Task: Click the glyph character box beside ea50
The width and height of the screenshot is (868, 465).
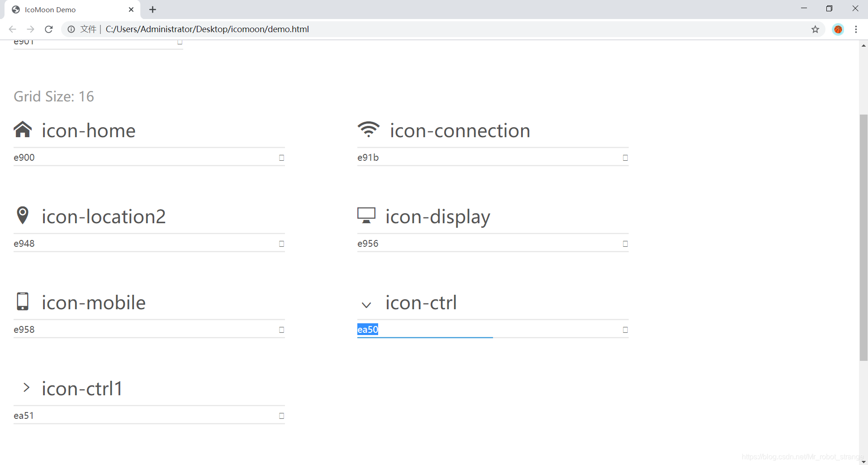Action: (x=625, y=330)
